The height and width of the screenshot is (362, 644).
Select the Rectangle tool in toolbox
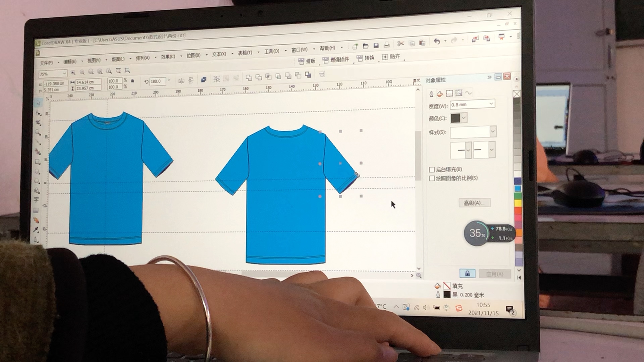click(37, 162)
